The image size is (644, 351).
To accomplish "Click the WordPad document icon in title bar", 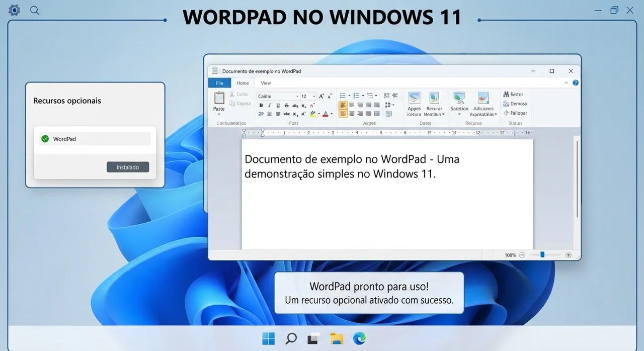I will (215, 71).
